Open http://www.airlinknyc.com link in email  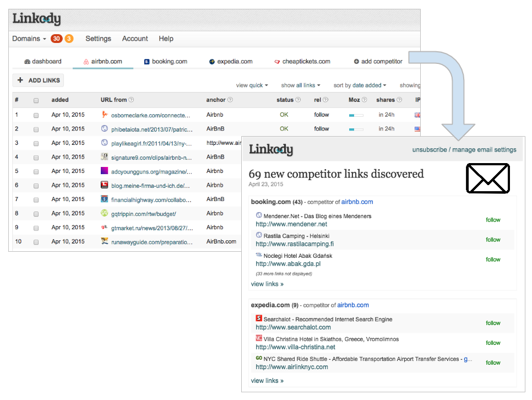[292, 367]
